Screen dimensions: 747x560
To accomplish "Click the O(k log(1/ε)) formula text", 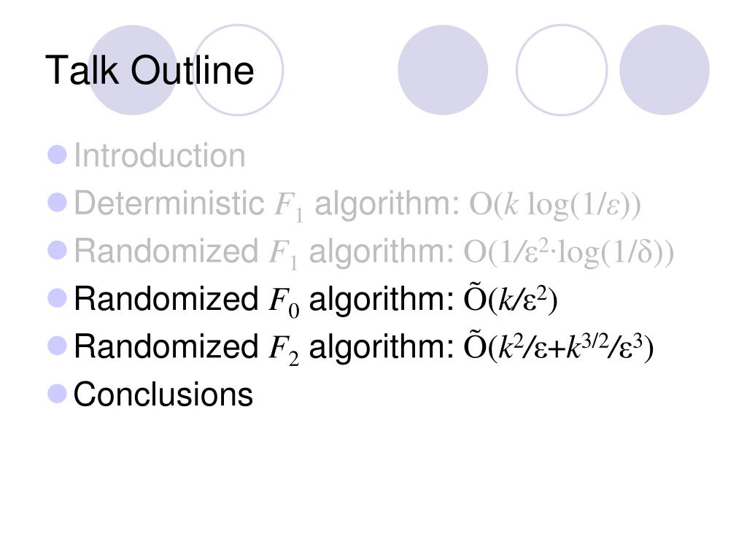I will tap(555, 205).
